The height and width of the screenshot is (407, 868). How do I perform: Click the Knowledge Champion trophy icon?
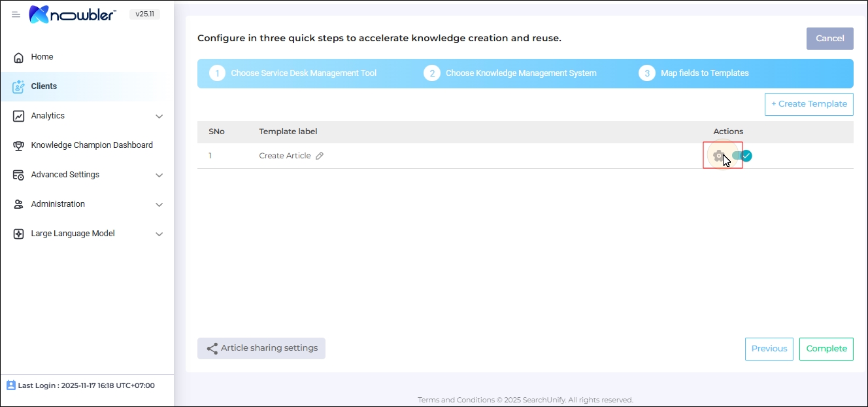click(x=19, y=145)
